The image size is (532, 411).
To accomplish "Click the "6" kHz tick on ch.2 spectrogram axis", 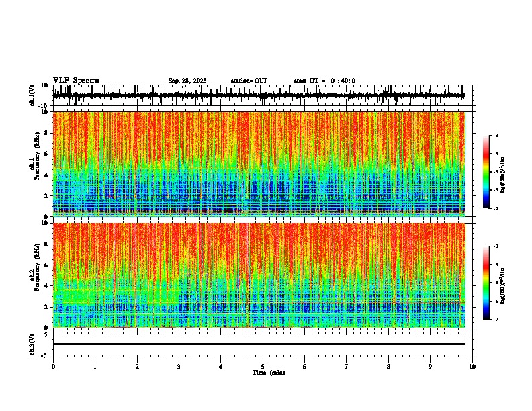I will coord(47,265).
